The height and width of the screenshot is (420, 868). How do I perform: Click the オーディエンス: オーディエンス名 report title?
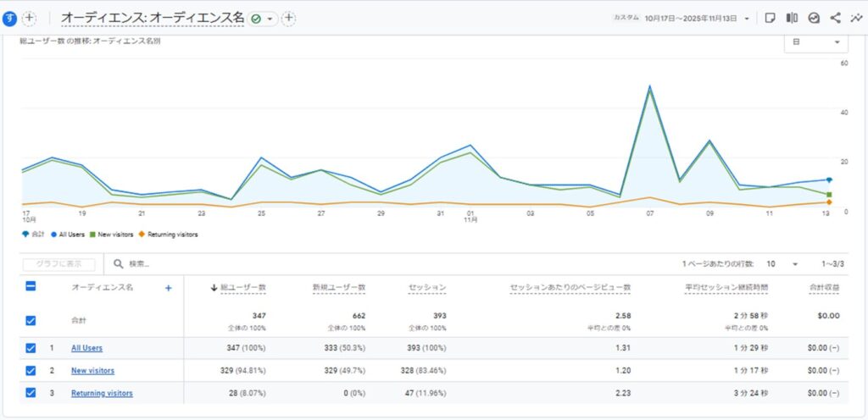point(153,19)
